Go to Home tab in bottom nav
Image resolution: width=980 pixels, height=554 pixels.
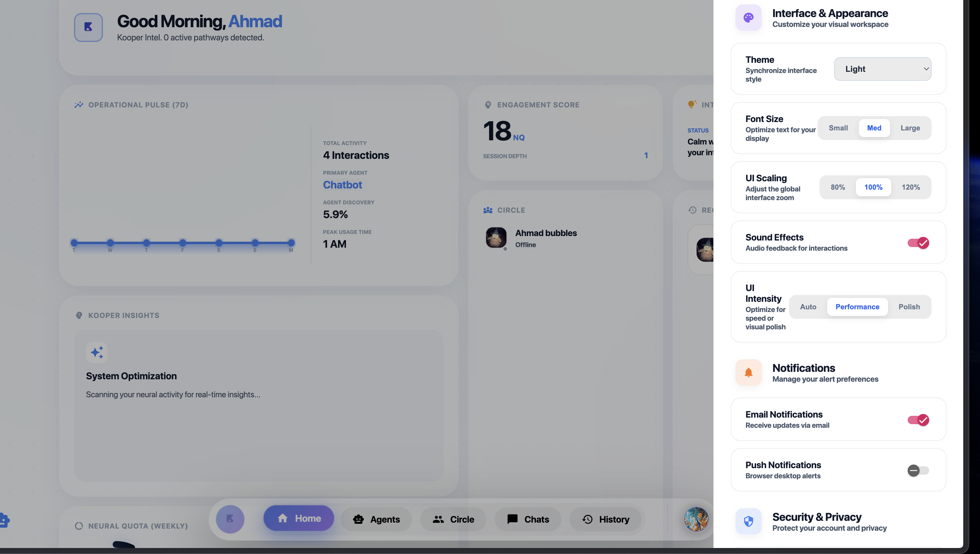point(299,518)
